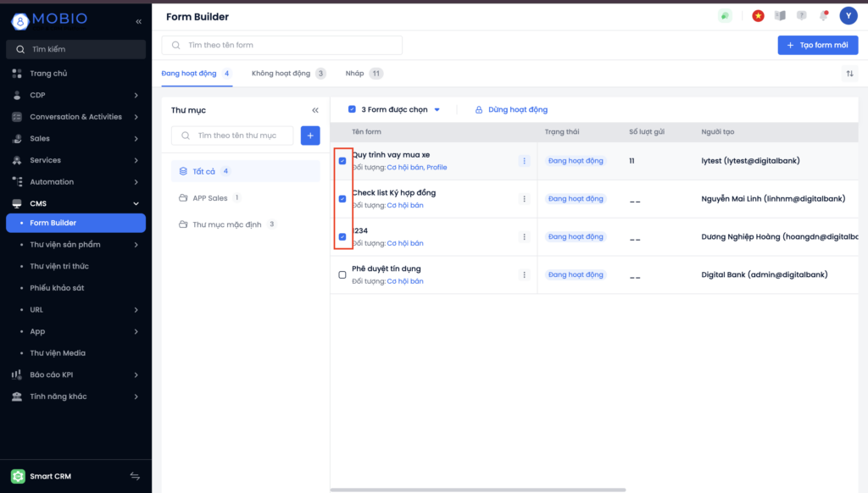Collapse the Thư mục folder panel
This screenshot has height=493, width=868.
(315, 110)
